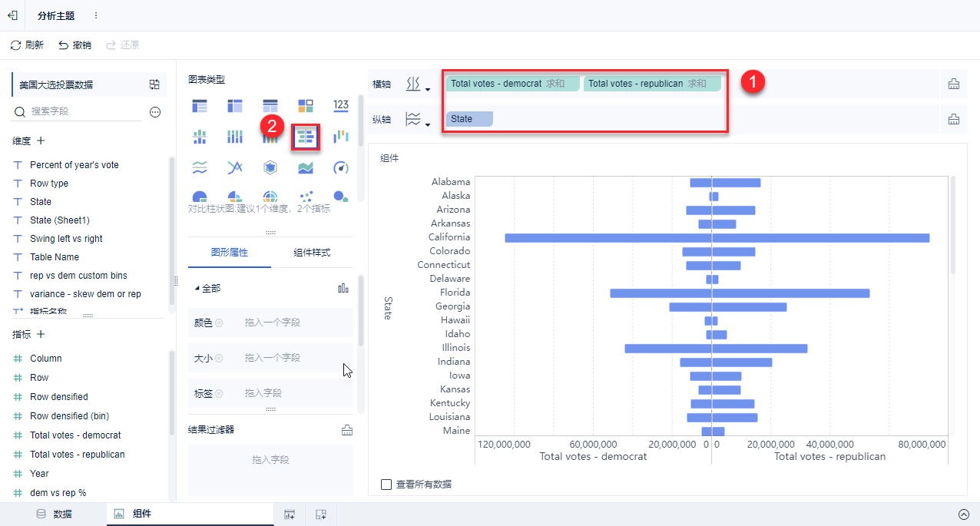This screenshot has width=980, height=526.
Task: Click the 分析主题 title tab
Action: pos(56,15)
